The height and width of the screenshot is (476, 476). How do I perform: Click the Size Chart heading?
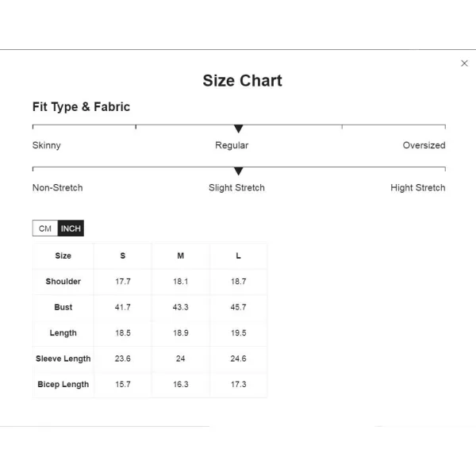click(x=242, y=81)
